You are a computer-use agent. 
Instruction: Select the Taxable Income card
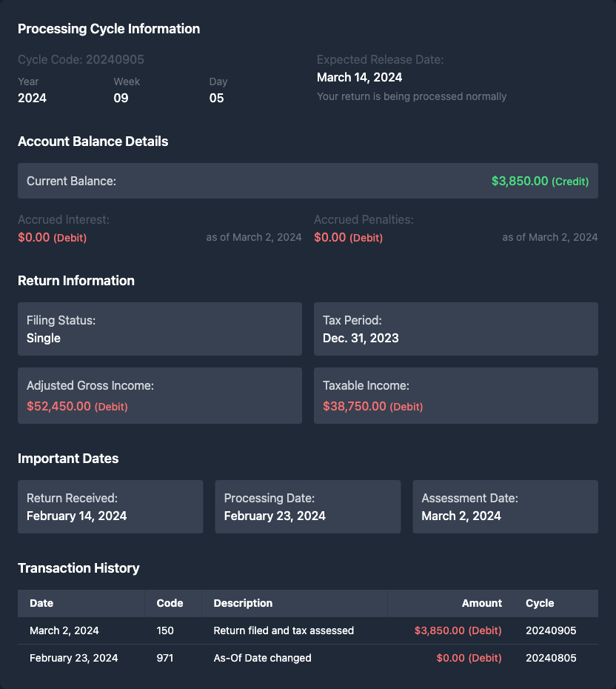click(455, 396)
